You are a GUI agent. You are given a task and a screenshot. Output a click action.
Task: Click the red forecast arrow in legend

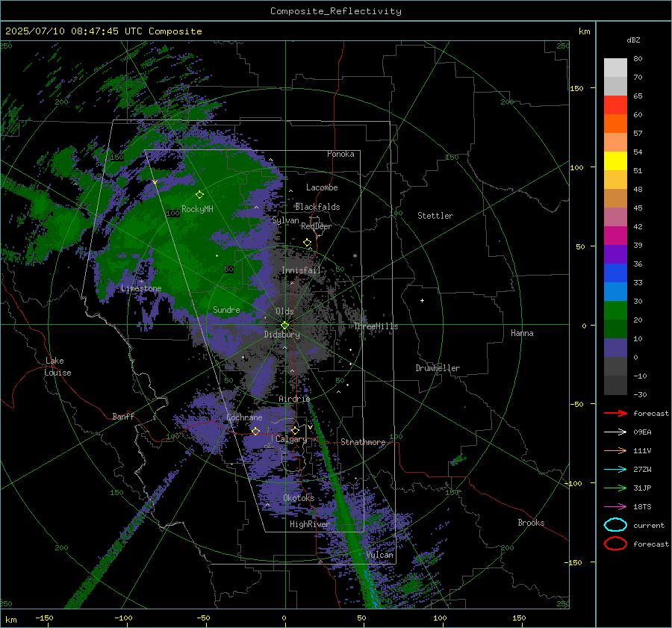(x=615, y=413)
